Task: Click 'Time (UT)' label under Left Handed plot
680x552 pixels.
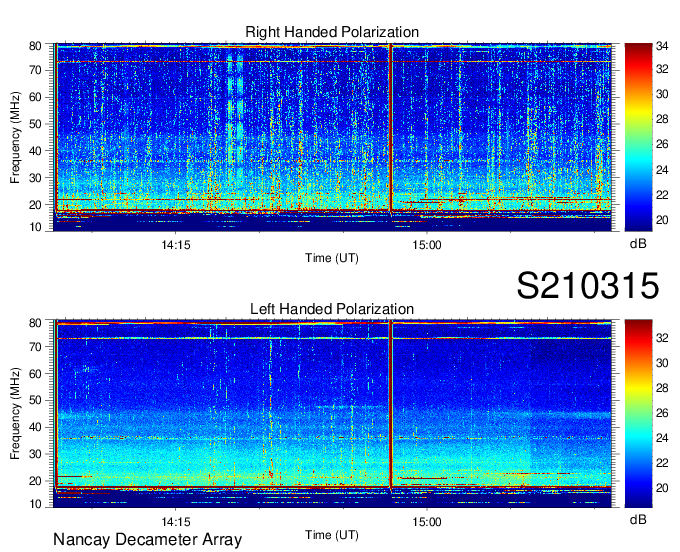Action: (332, 535)
